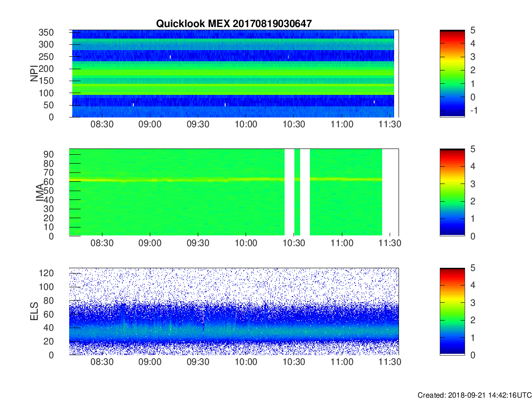This screenshot has height=399, width=532.
Task: Click the 4 label on IMA colorbar
Action: point(473,166)
